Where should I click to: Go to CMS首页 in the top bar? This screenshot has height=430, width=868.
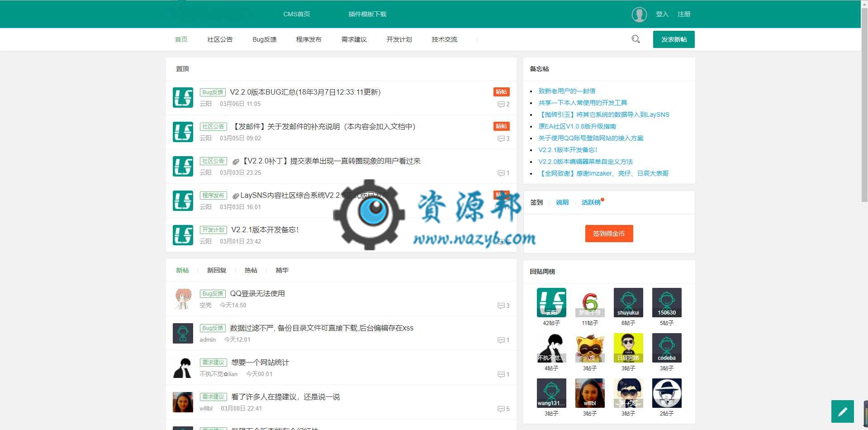pyautogui.click(x=297, y=14)
